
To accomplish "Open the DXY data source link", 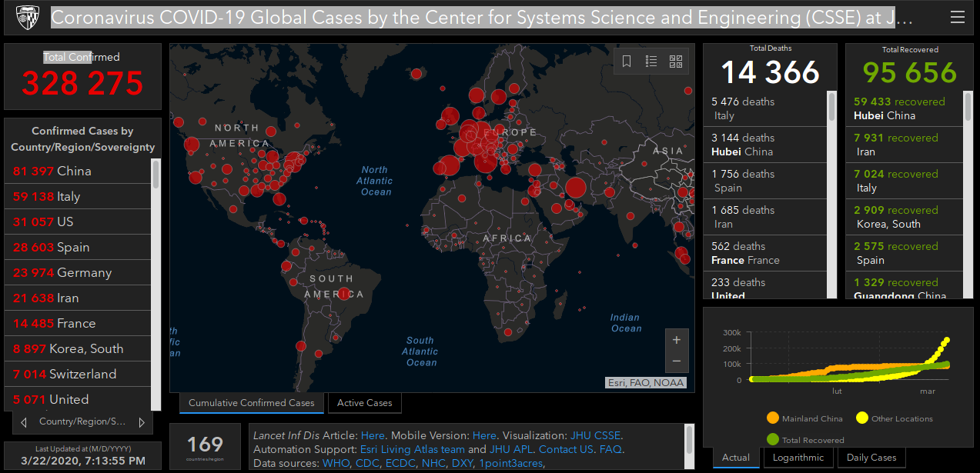I will pyautogui.click(x=462, y=463).
